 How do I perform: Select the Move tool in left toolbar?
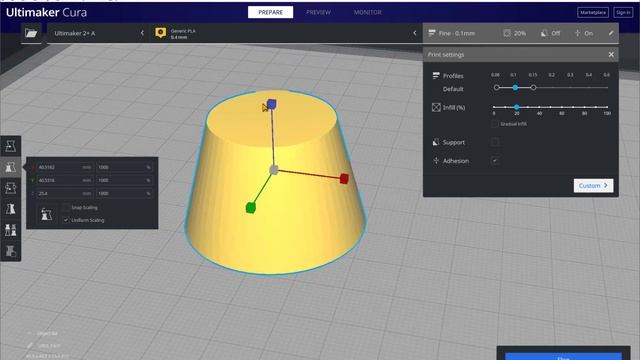coord(11,146)
